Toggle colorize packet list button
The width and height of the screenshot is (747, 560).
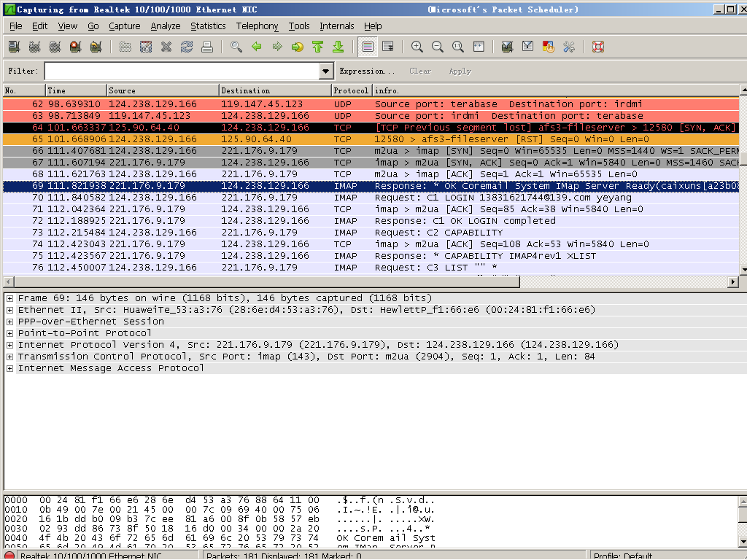click(368, 47)
